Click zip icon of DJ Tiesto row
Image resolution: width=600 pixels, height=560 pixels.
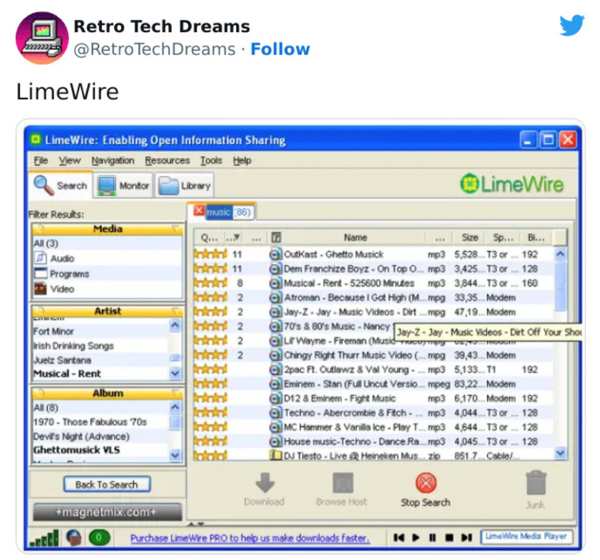[x=276, y=456]
